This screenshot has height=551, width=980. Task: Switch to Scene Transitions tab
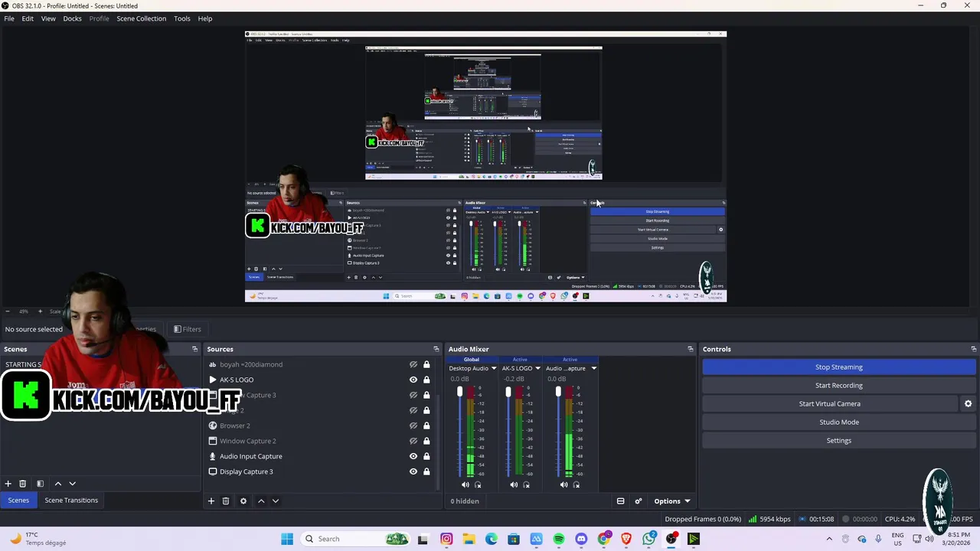click(x=71, y=500)
